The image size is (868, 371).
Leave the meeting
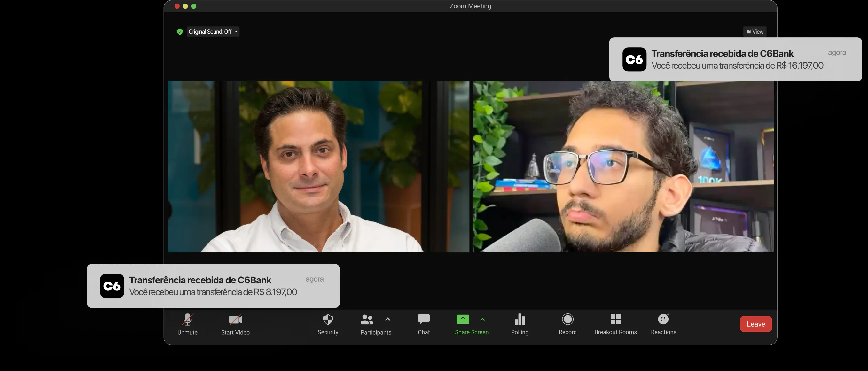tap(756, 324)
